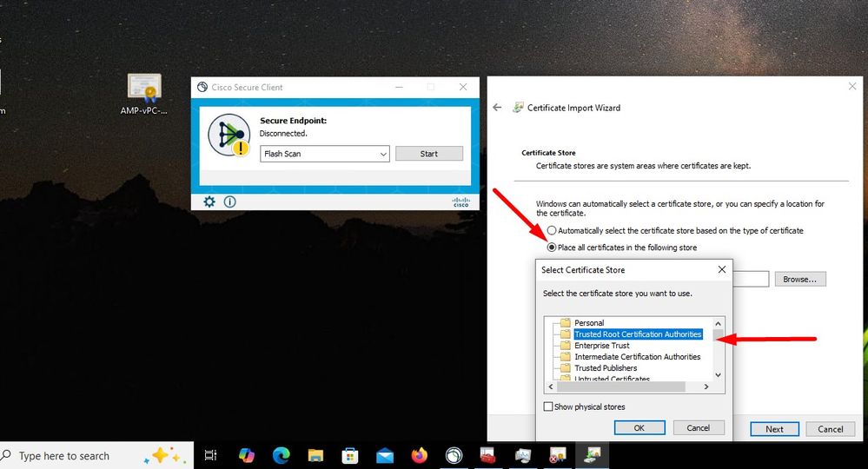Cancel the Certificate Import Wizard
Screen dimensions: 868x469
click(831, 429)
